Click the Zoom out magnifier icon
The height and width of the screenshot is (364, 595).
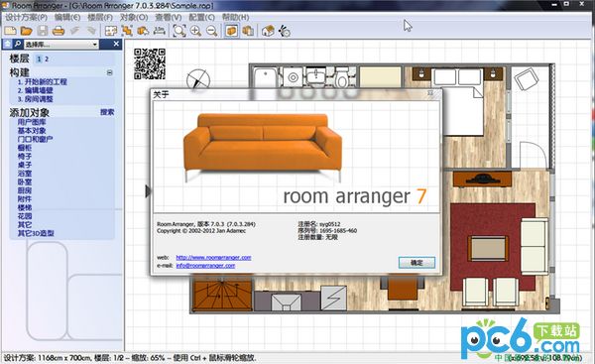click(x=212, y=31)
